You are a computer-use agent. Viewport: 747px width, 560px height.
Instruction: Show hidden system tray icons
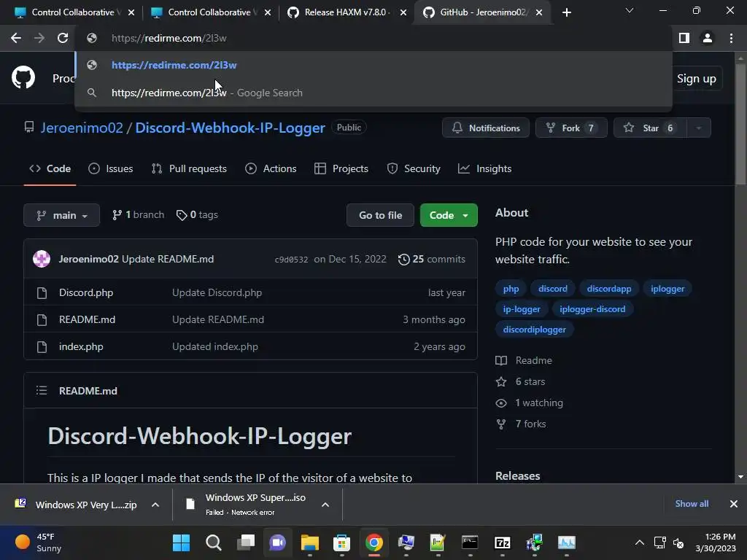pos(640,542)
